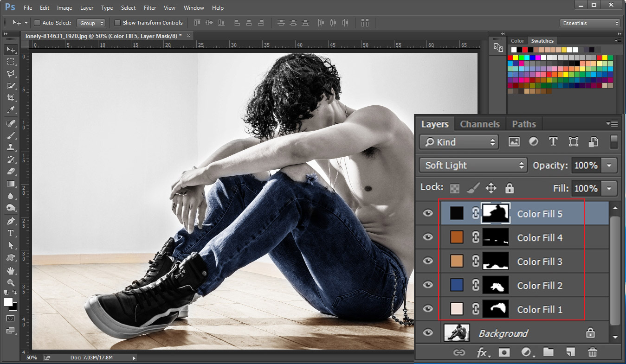Select the Hand tool
The width and height of the screenshot is (626, 364).
click(11, 271)
